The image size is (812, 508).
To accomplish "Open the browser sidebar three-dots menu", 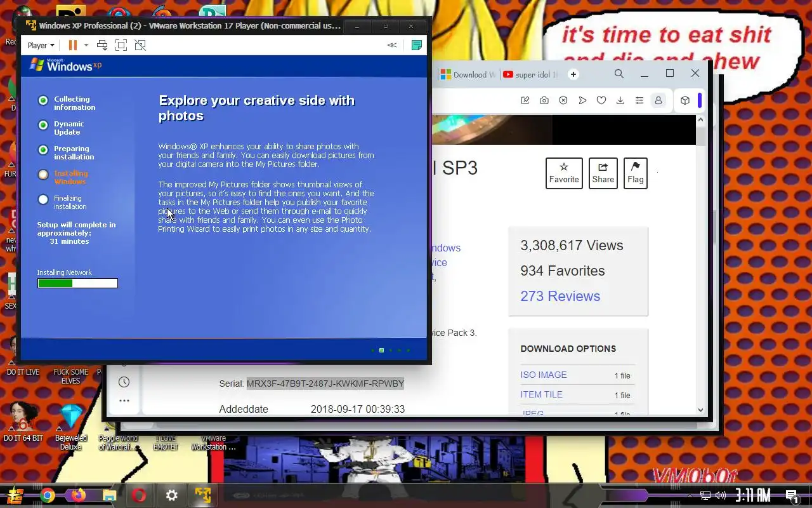I will click(124, 401).
